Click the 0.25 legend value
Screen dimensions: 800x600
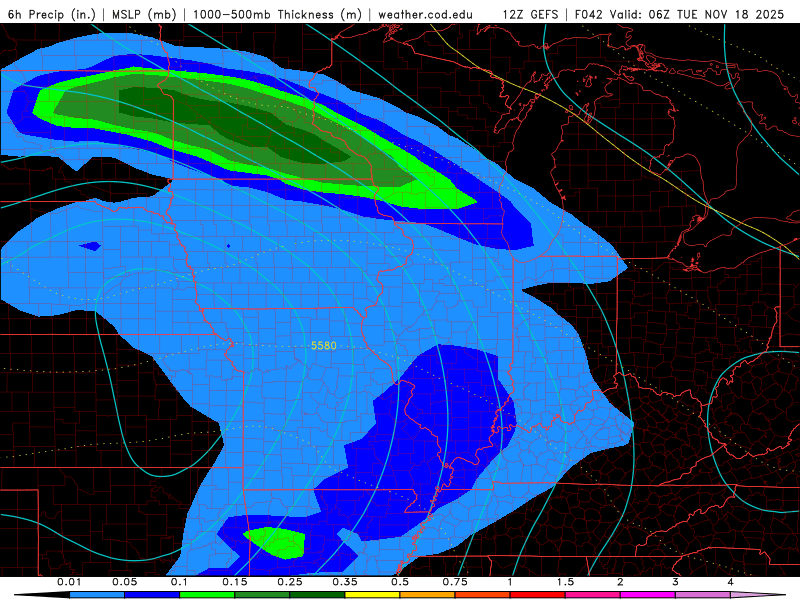pos(290,582)
